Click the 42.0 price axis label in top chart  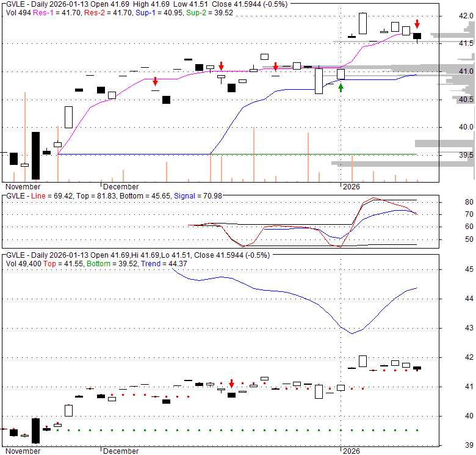click(x=467, y=16)
